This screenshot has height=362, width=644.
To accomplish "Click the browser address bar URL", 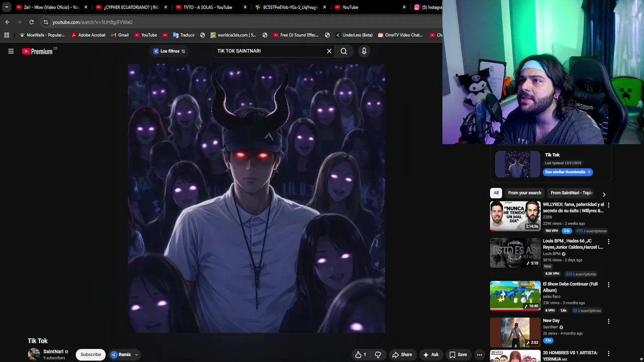I will click(x=93, y=22).
